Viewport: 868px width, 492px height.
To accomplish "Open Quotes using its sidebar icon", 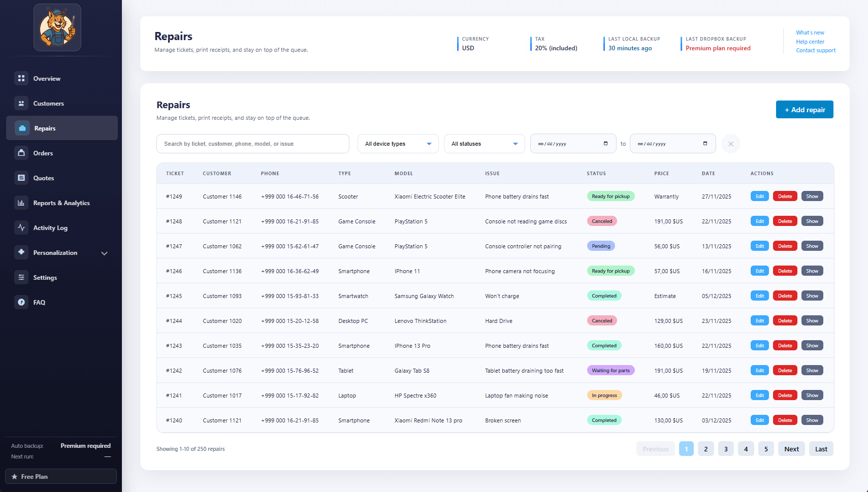I will 21,178.
